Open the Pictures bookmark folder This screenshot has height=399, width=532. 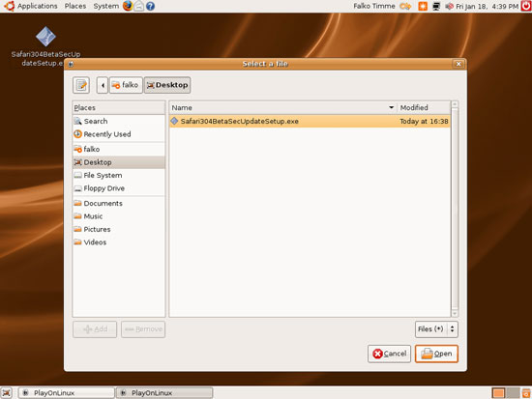[119, 230]
